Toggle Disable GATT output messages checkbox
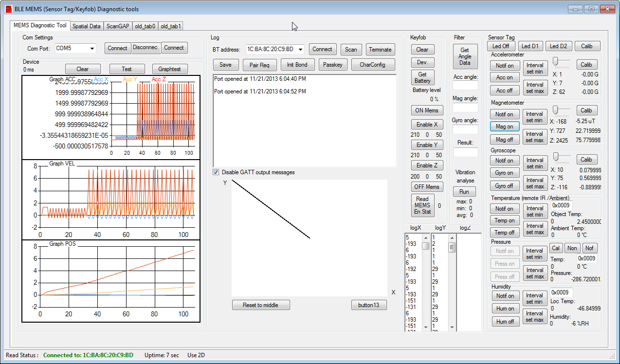Image resolution: width=620 pixels, height=364 pixels. click(216, 172)
